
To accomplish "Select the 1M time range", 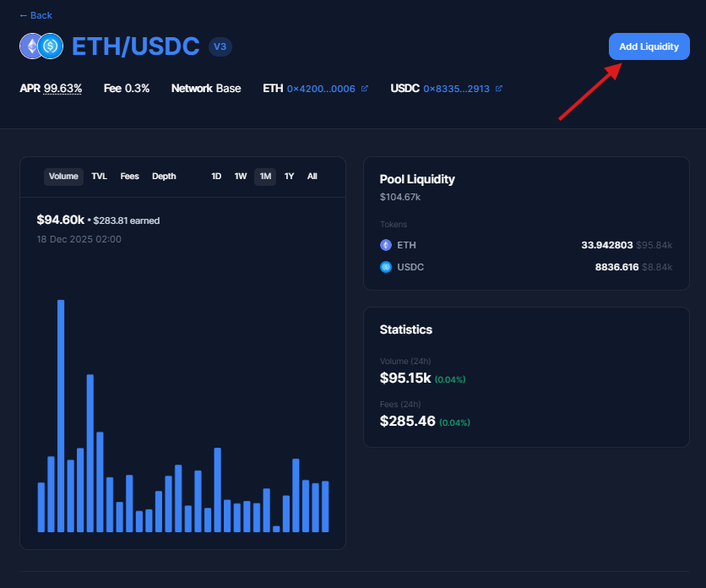I will [265, 177].
